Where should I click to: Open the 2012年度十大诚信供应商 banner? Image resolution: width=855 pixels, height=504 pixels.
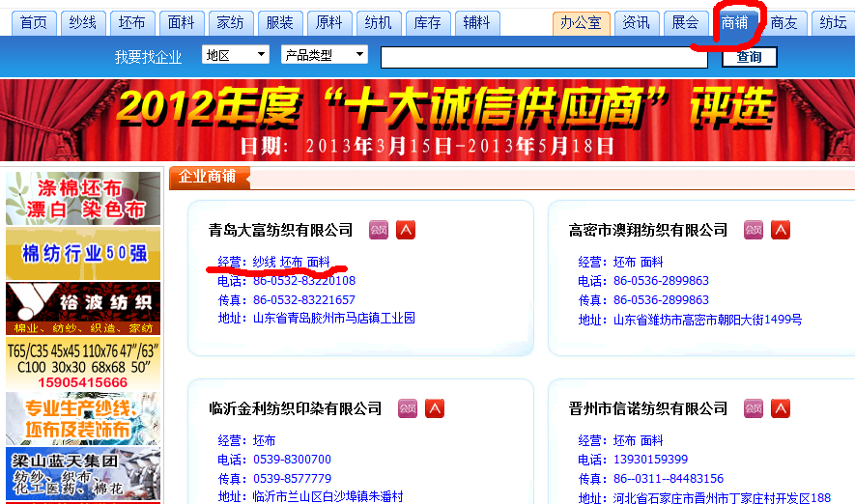[x=427, y=121]
